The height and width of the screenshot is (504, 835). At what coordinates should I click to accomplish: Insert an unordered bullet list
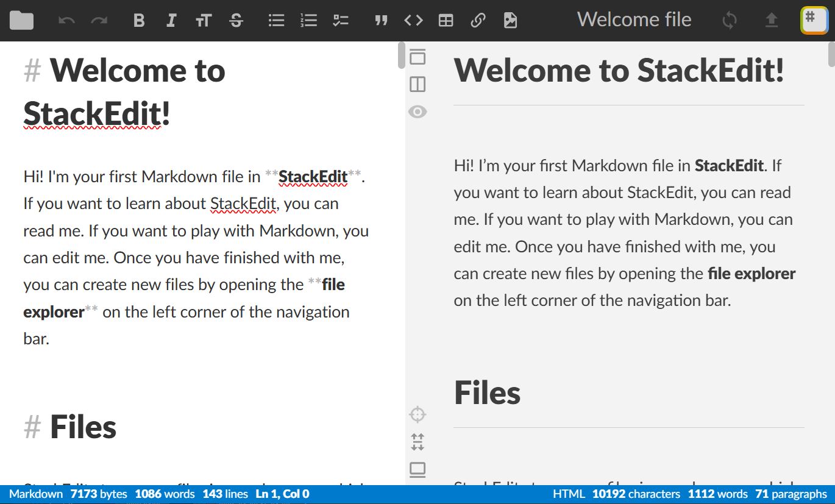[277, 21]
